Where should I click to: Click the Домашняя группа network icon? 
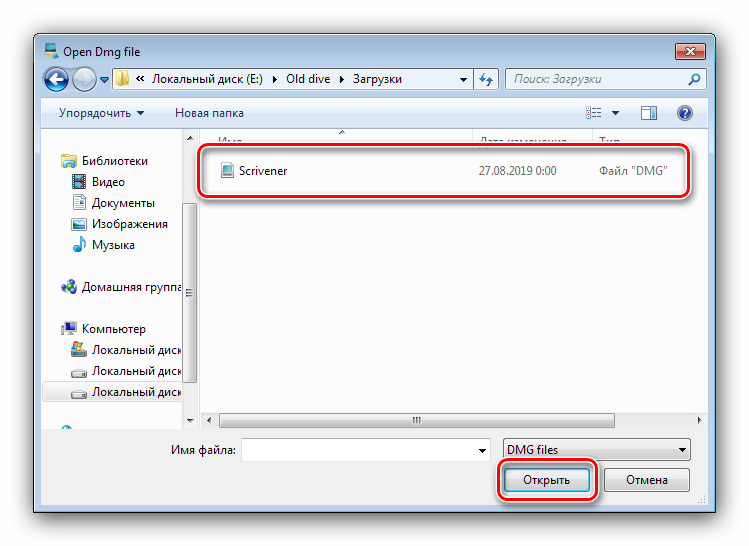[69, 287]
